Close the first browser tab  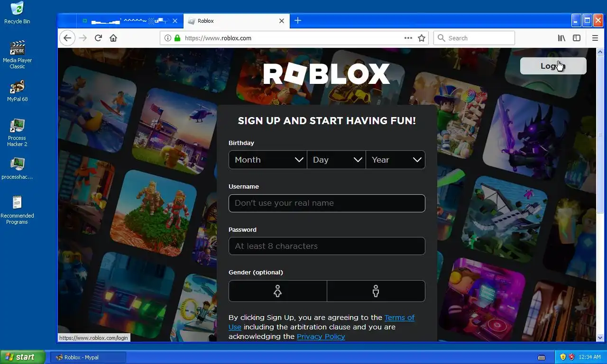click(x=175, y=21)
